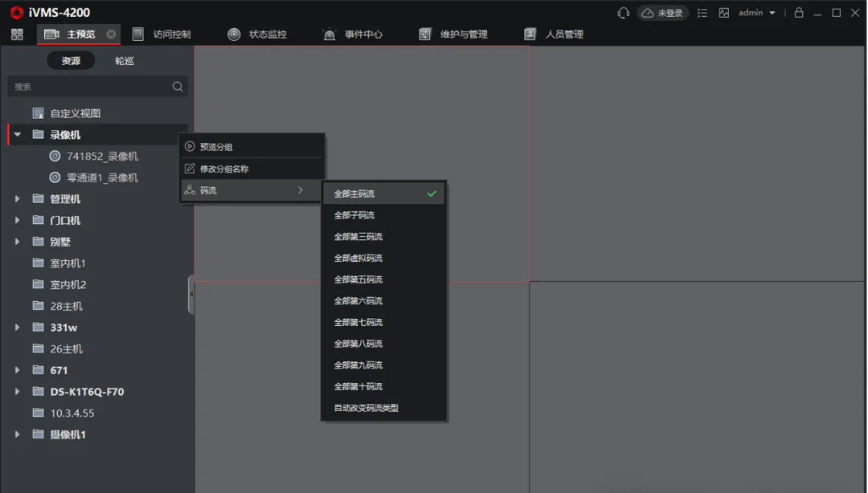Expand the 管理机 group arrow
Image resolution: width=868 pixels, height=493 pixels.
coord(18,199)
